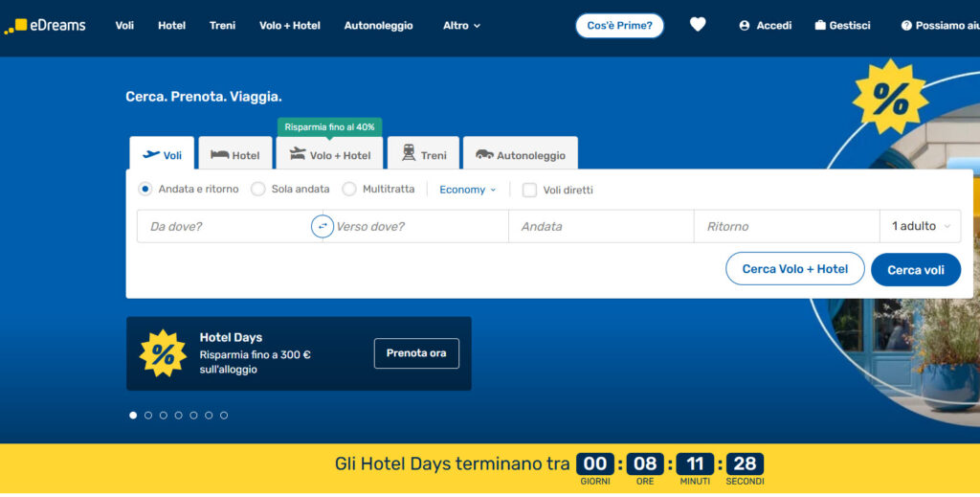Viewport: 980px width, 497px height.
Task: Click the Gli Hotel Days terminano tra text
Action: pyautogui.click(x=452, y=463)
